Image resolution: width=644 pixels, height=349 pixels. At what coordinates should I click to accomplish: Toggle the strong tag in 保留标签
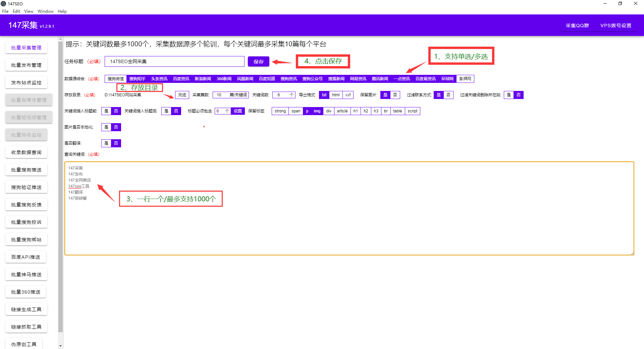click(280, 111)
